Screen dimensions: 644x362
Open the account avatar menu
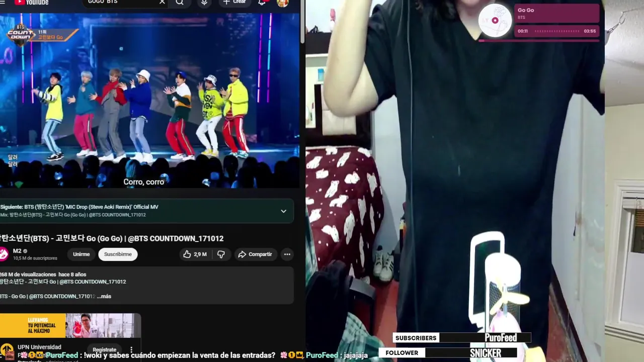(283, 3)
